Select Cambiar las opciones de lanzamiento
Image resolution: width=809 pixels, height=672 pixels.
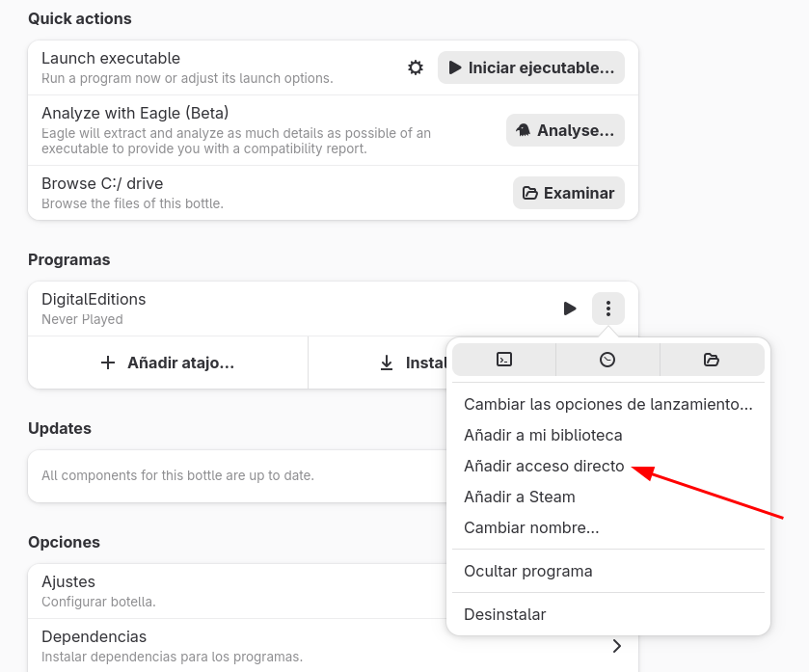click(607, 404)
